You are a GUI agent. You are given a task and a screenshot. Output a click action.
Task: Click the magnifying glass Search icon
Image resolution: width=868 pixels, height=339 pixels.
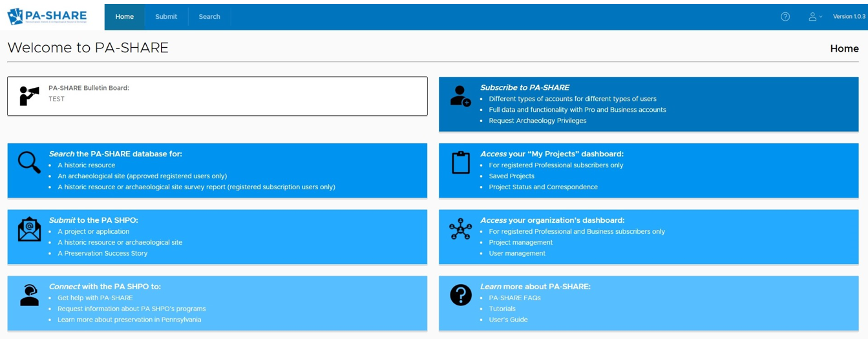click(x=29, y=163)
